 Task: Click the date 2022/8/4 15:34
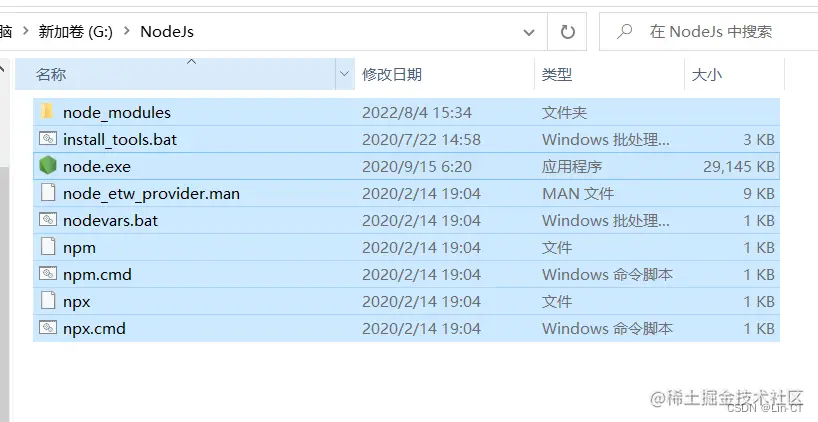pos(417,113)
